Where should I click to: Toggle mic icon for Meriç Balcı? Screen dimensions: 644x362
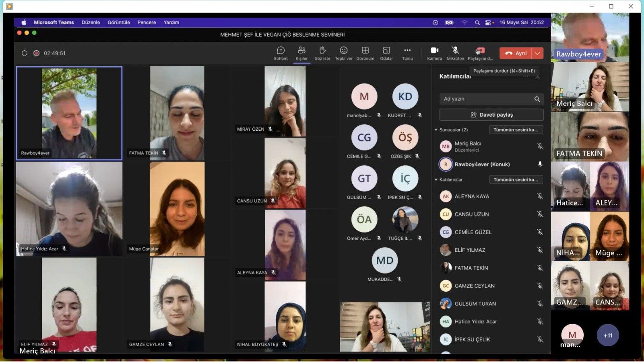pos(540,146)
